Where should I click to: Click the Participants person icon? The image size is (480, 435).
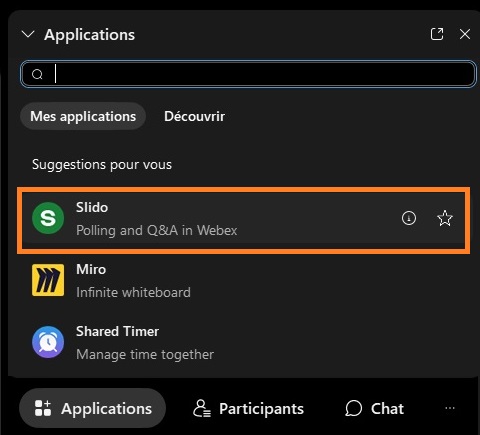click(202, 408)
